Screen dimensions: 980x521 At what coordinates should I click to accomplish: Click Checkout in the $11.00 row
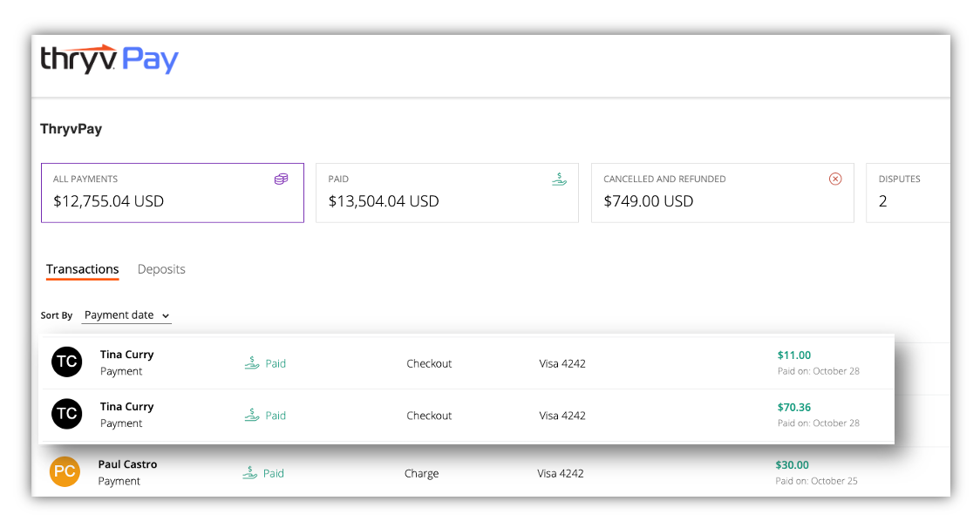click(429, 363)
